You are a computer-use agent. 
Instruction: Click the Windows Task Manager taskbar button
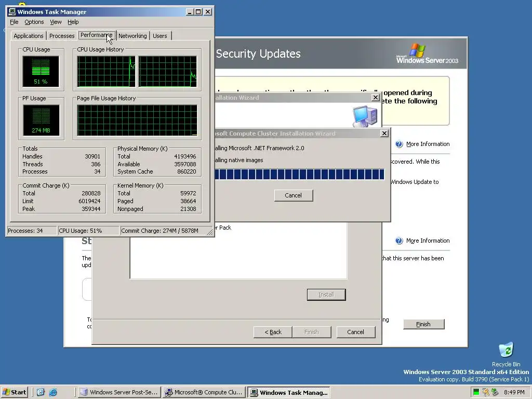click(289, 393)
